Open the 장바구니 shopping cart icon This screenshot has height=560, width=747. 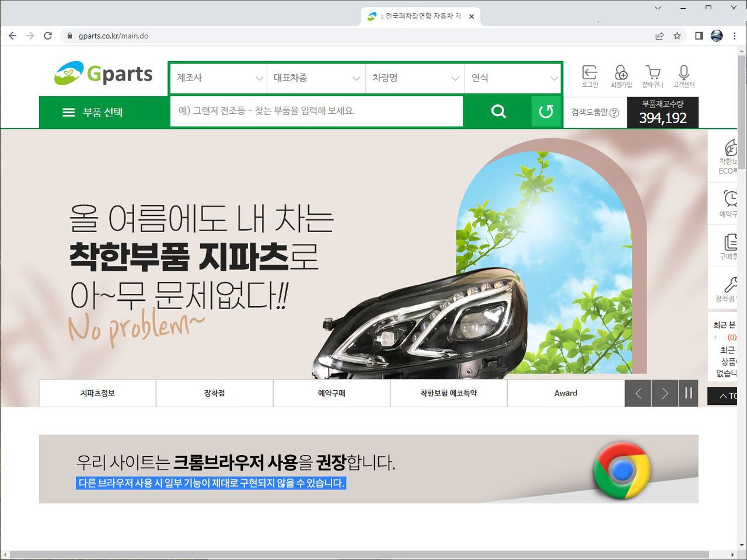(652, 76)
